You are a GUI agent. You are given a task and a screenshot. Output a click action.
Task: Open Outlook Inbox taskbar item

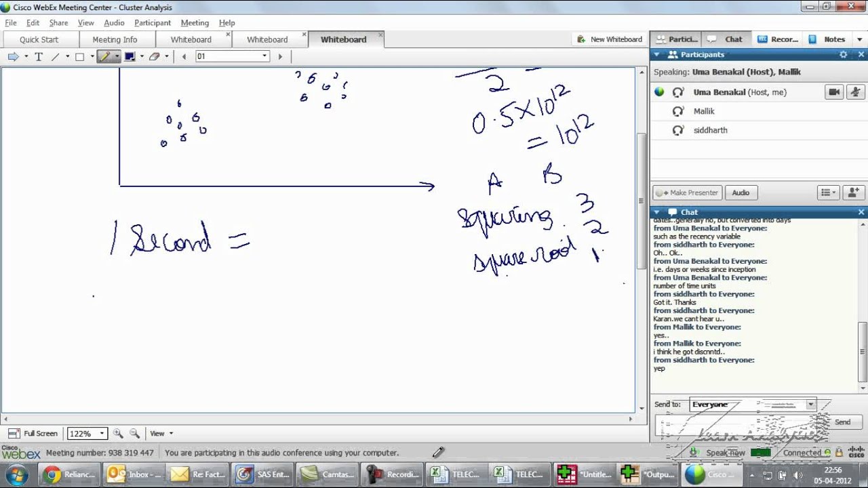click(134, 474)
